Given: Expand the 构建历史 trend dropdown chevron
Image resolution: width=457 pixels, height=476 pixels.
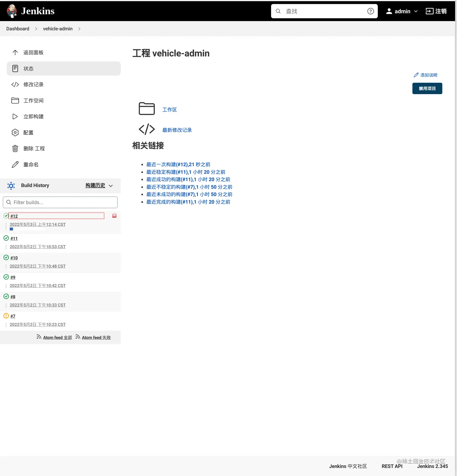Looking at the screenshot, I should (111, 186).
